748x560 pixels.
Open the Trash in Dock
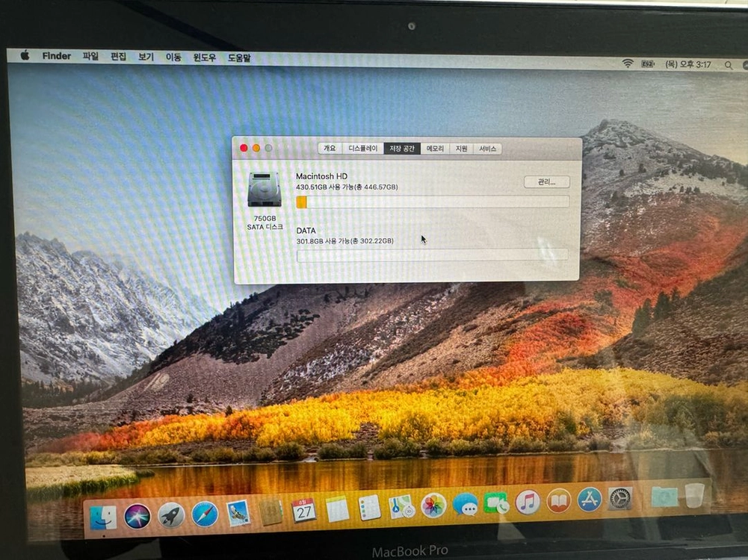tap(695, 495)
